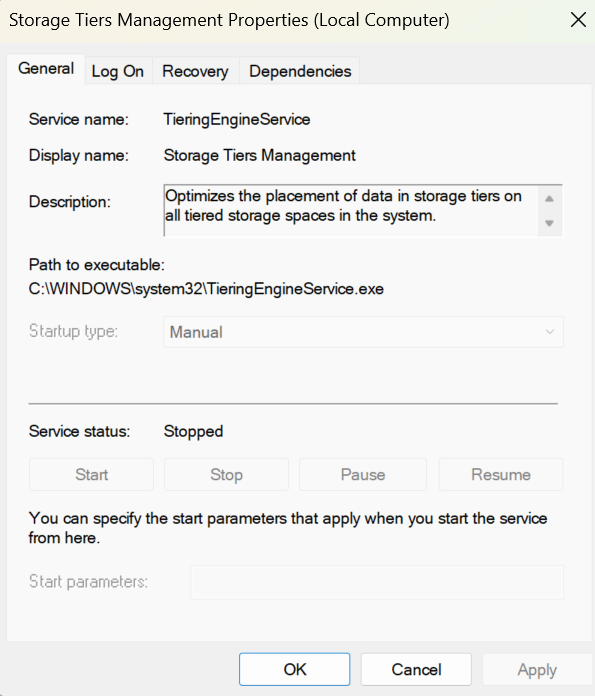This screenshot has width=595, height=696.
Task: Click the Description label
Action: click(x=70, y=202)
